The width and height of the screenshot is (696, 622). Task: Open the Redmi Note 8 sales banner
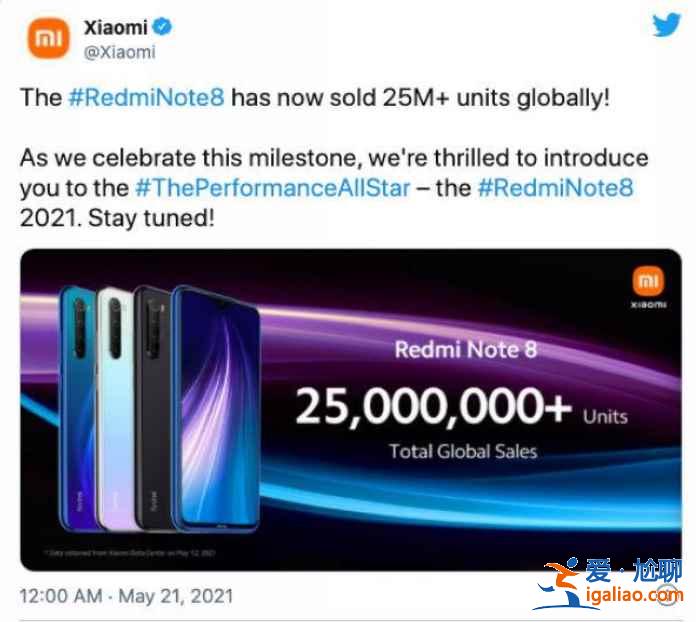point(351,410)
